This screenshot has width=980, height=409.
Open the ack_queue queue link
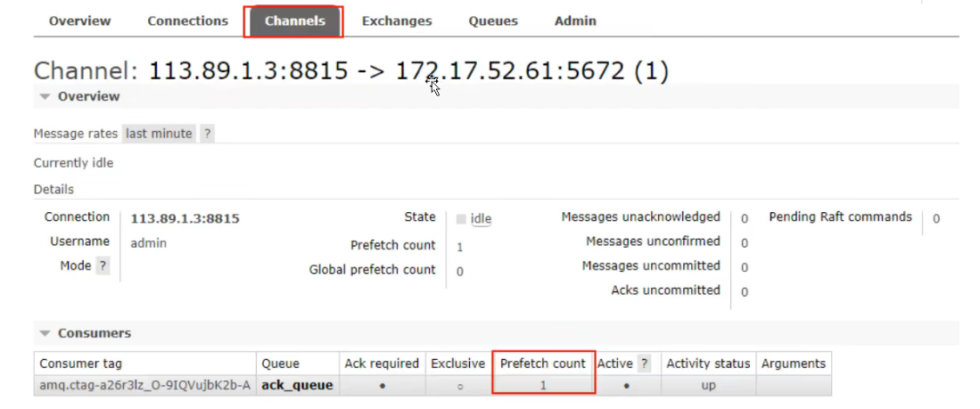coord(297,386)
